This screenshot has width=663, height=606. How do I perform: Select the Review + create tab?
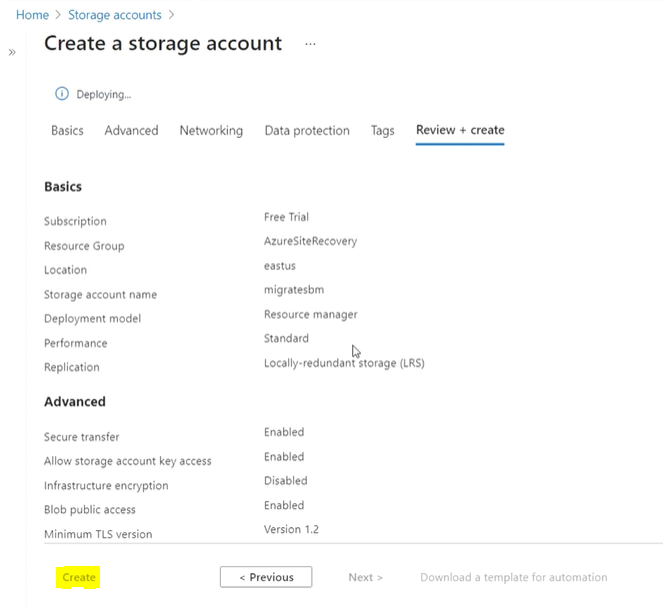tap(460, 130)
